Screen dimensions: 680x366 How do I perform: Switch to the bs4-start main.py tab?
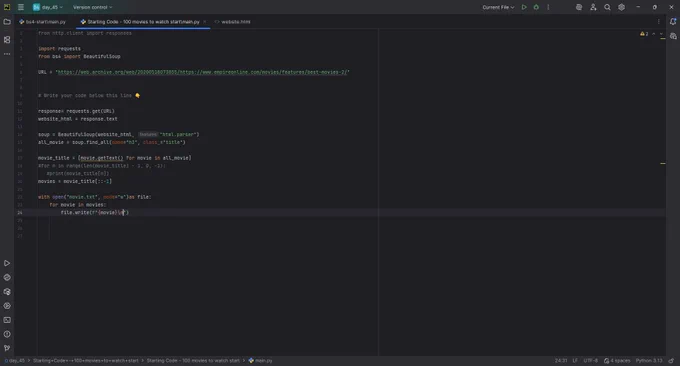pos(42,22)
